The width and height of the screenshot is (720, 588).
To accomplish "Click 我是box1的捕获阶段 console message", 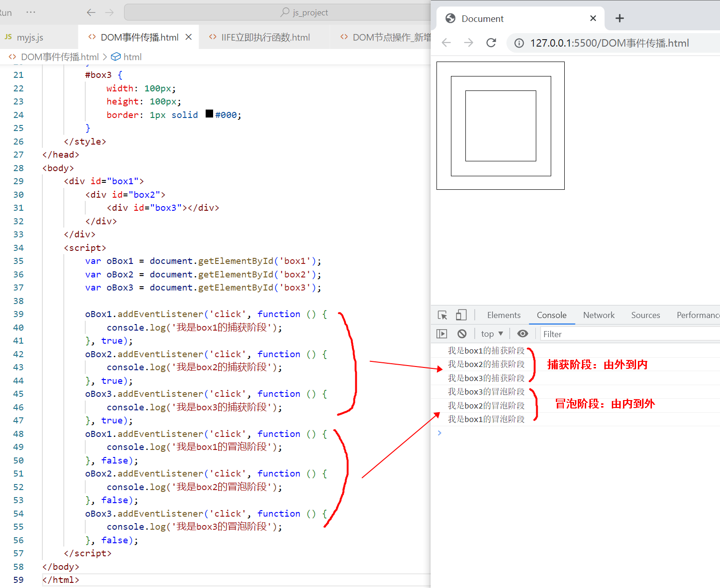I will click(x=486, y=351).
